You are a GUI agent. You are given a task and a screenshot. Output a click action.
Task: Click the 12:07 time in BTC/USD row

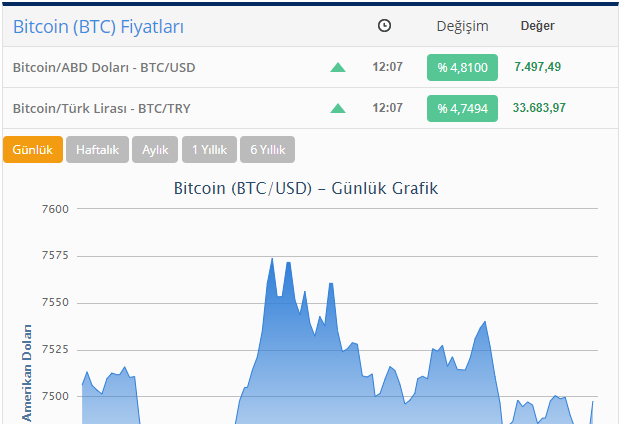coord(387,67)
